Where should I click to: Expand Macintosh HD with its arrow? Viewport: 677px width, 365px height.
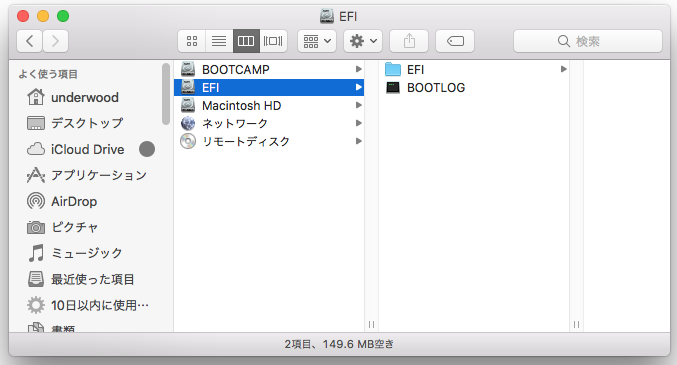(x=358, y=105)
